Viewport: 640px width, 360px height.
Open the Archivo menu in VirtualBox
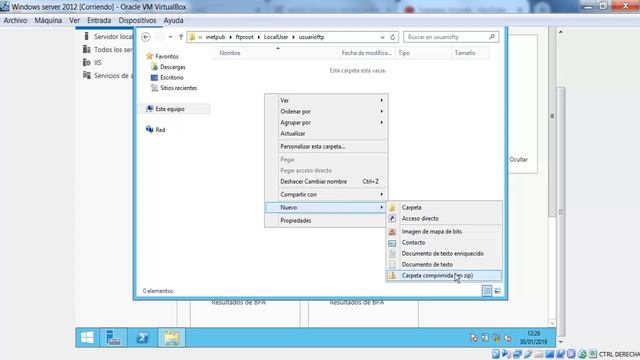(x=16, y=20)
